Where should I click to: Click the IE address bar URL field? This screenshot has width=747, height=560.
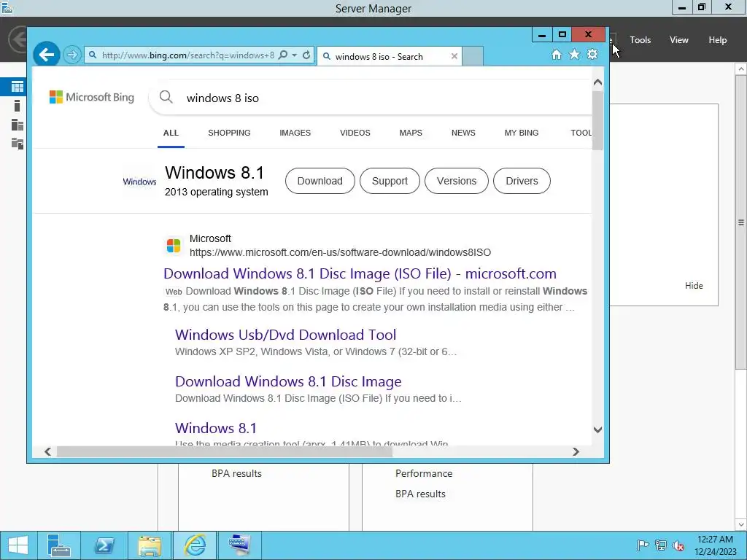[187, 55]
